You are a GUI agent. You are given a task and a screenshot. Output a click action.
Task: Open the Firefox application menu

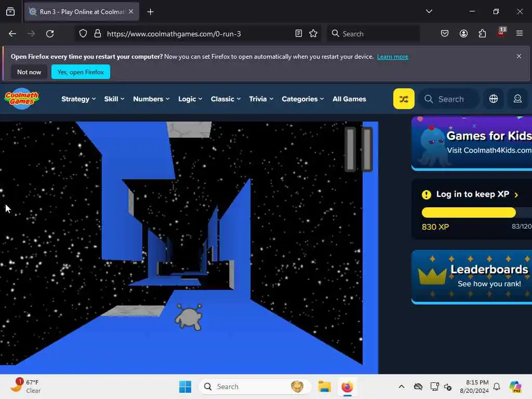tap(520, 34)
